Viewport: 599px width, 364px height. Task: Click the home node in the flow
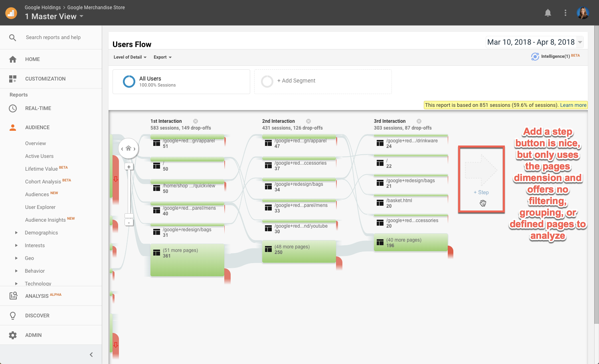[x=128, y=148]
